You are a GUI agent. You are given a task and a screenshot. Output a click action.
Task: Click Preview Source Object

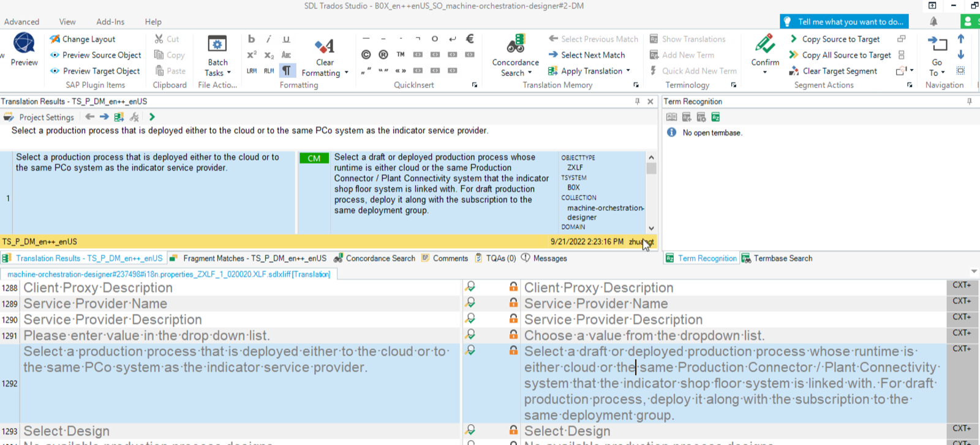96,55
